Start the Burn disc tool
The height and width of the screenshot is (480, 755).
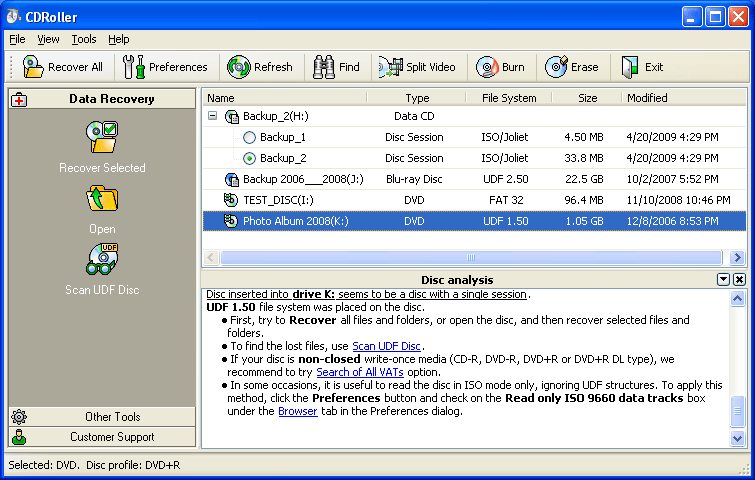pos(500,67)
